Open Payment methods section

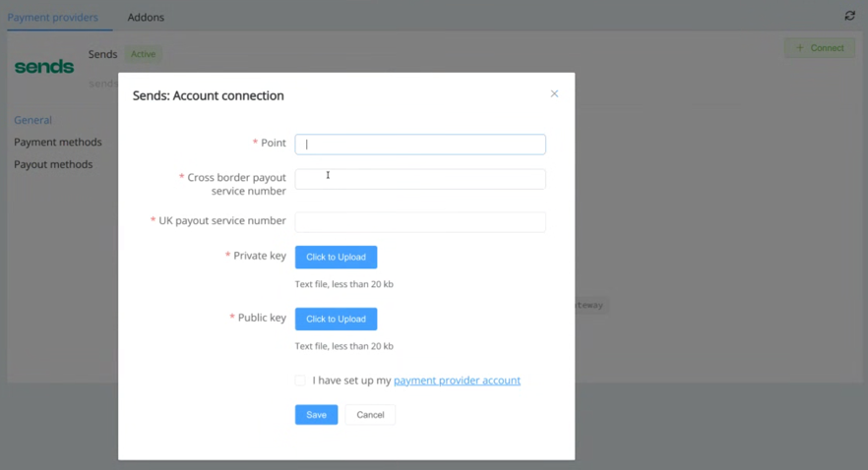click(x=57, y=143)
